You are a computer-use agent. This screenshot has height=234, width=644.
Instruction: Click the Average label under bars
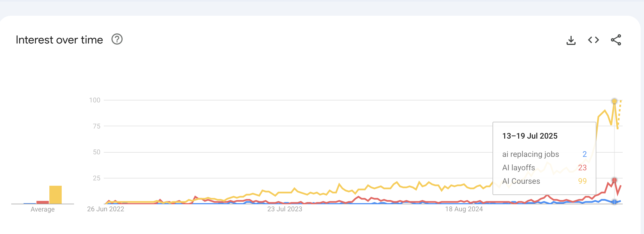43,209
